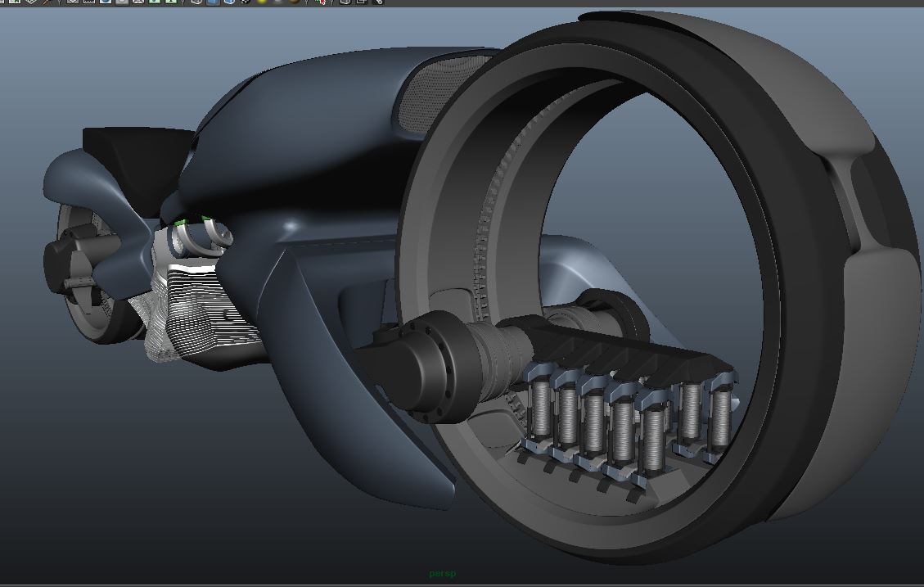924x587 pixels.
Task: Toggle the film gate icon
Action: pyautogui.click(x=88, y=1)
